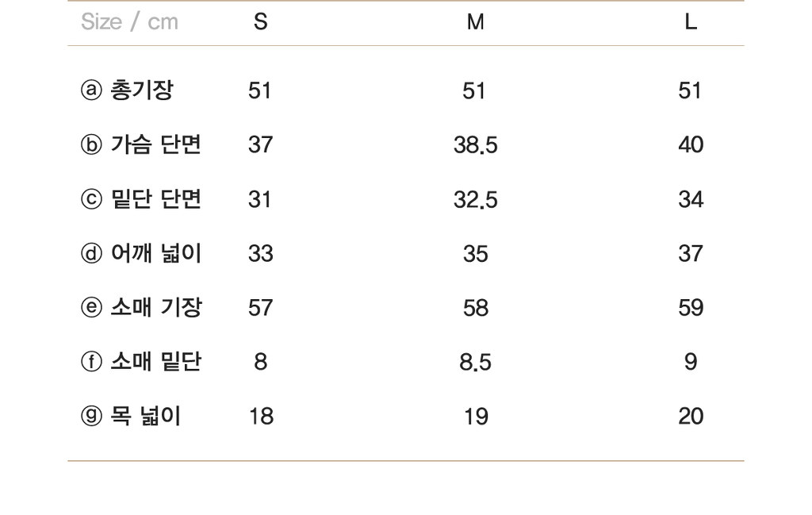Click the circled letter b icon
The width and height of the screenshot is (812, 515).
(91, 144)
